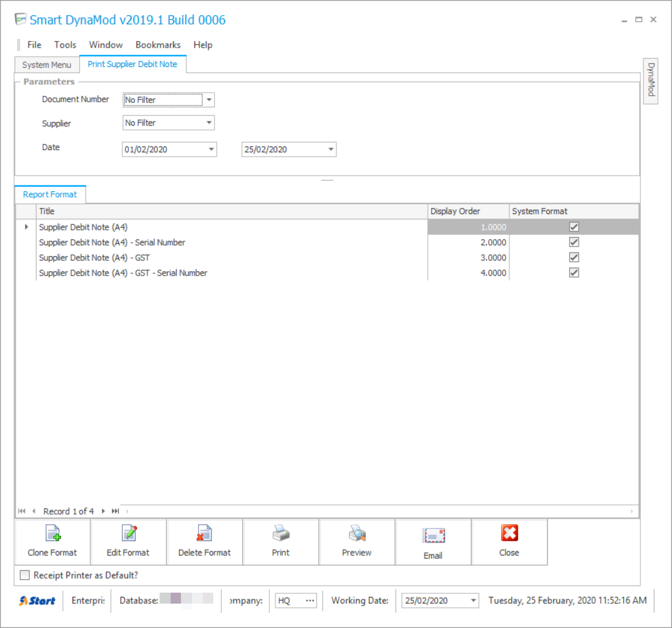Sort by the System Format column header
This screenshot has width=672, height=628.
[574, 212]
